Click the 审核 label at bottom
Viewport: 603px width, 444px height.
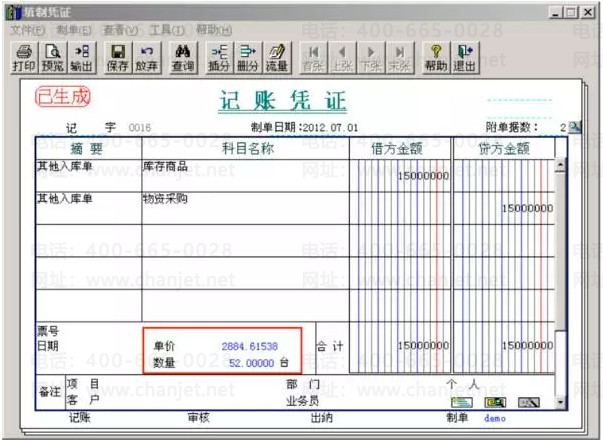pyautogui.click(x=199, y=418)
